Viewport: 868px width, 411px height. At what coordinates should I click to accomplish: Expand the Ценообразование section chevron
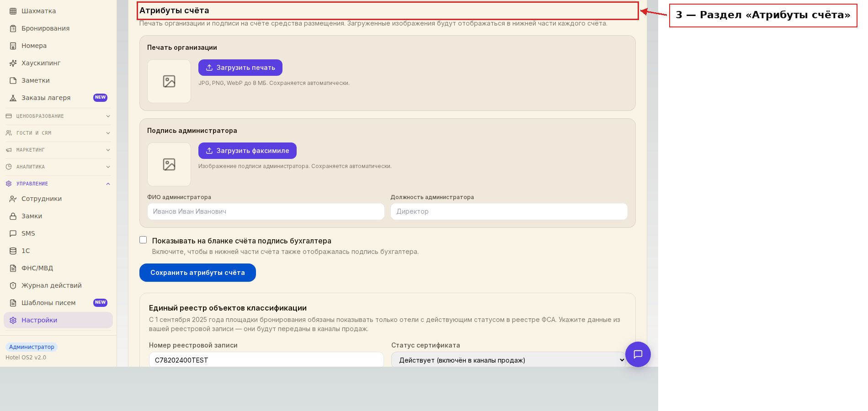(108, 116)
